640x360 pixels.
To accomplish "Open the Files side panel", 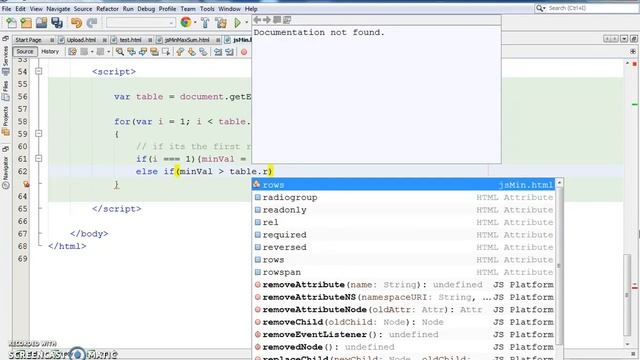I will 5,91.
